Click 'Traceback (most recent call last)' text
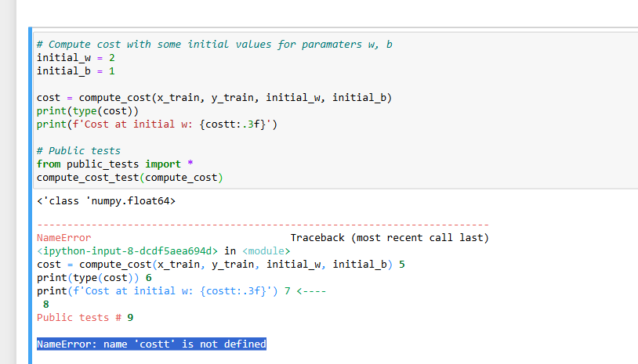Image resolution: width=638 pixels, height=364 pixels. click(390, 238)
